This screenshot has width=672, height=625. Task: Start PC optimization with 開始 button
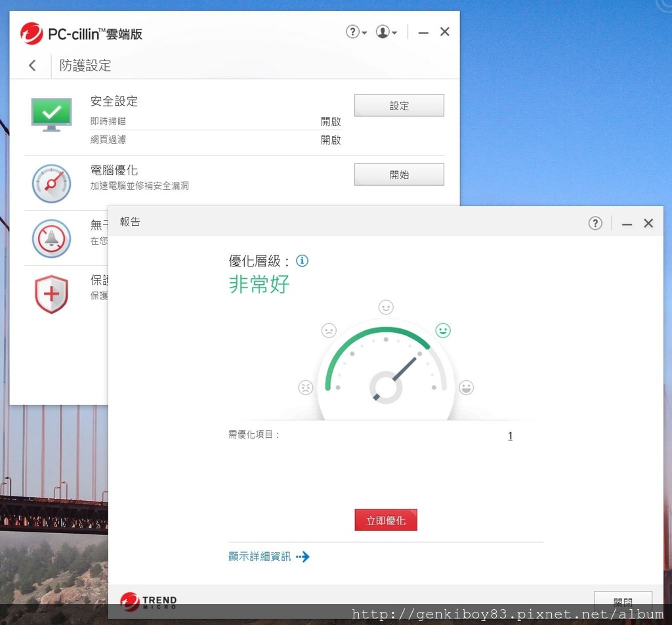coord(399,175)
